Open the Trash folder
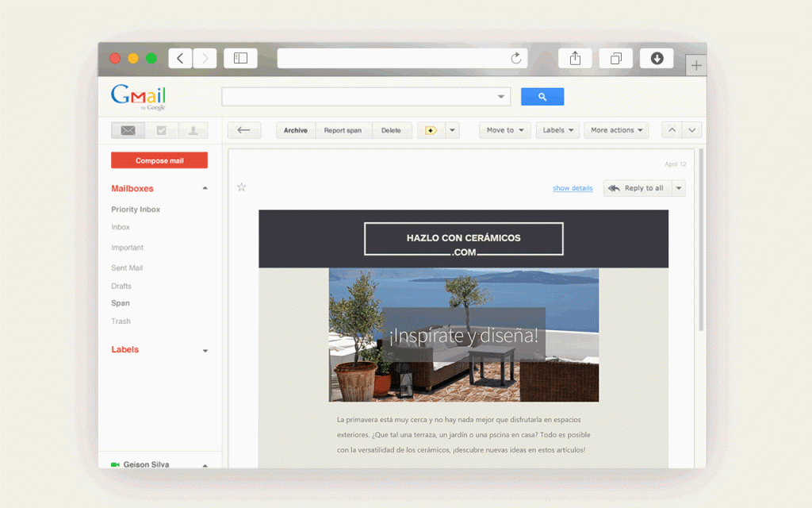This screenshot has height=508, width=812. pyautogui.click(x=121, y=321)
